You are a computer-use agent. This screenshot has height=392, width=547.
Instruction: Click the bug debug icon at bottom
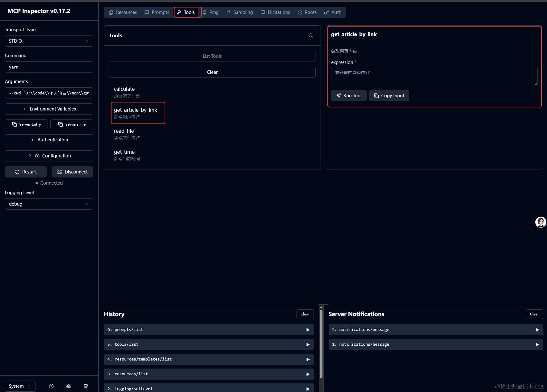(69, 386)
